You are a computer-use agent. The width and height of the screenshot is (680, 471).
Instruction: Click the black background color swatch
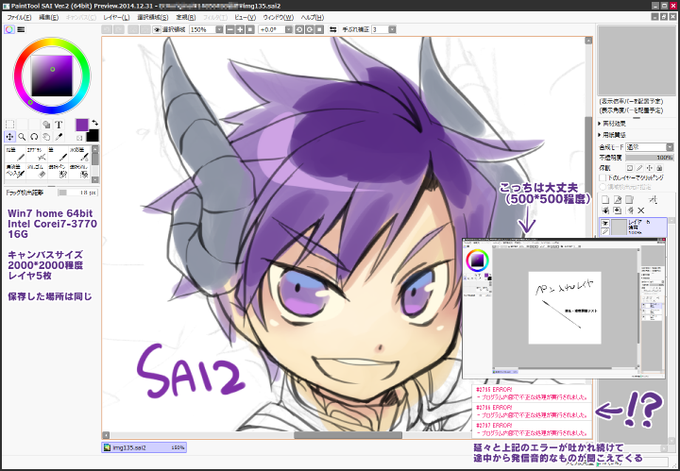[x=92, y=136]
